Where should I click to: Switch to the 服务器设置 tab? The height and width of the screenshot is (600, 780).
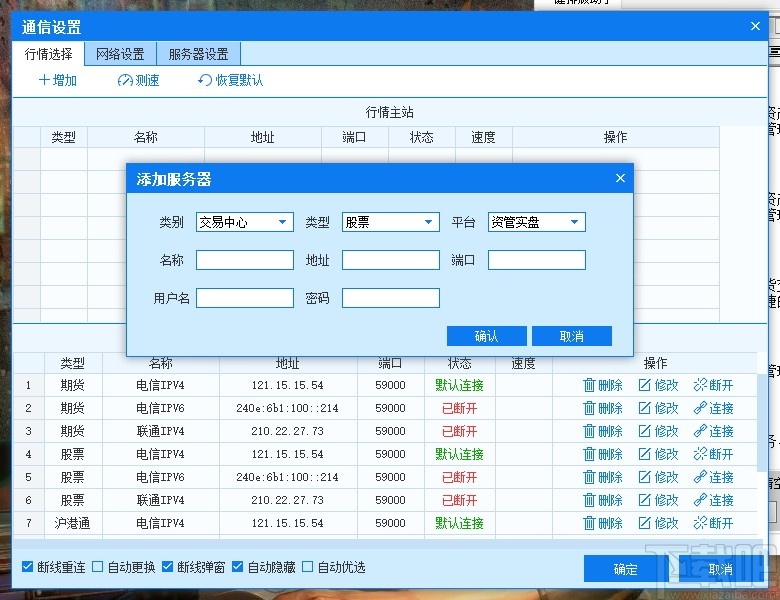click(x=198, y=54)
